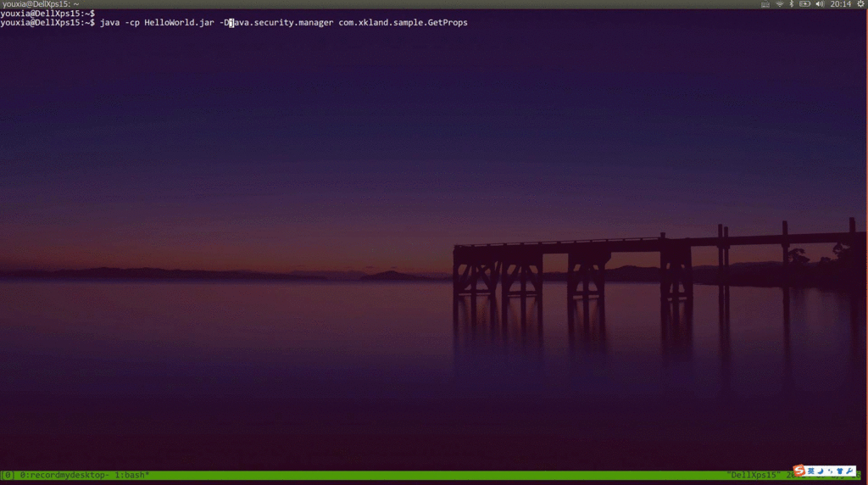Viewport: 868px width, 485px height.
Task: Toggle Sogou punctuation mode
Action: tap(829, 471)
